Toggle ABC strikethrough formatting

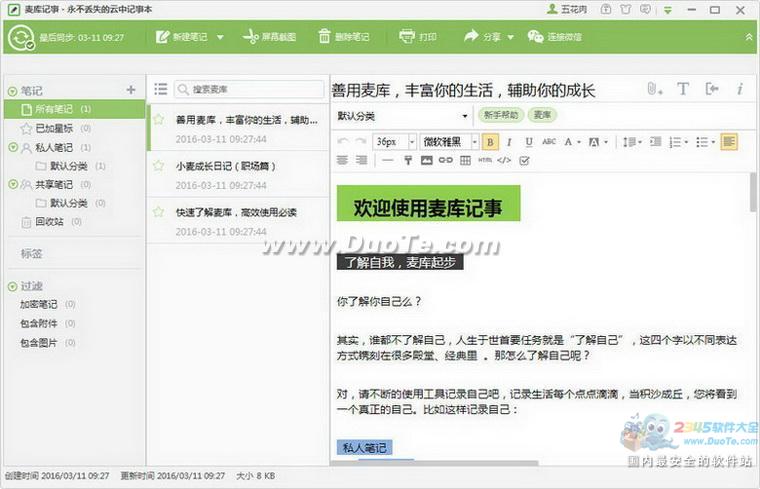549,142
